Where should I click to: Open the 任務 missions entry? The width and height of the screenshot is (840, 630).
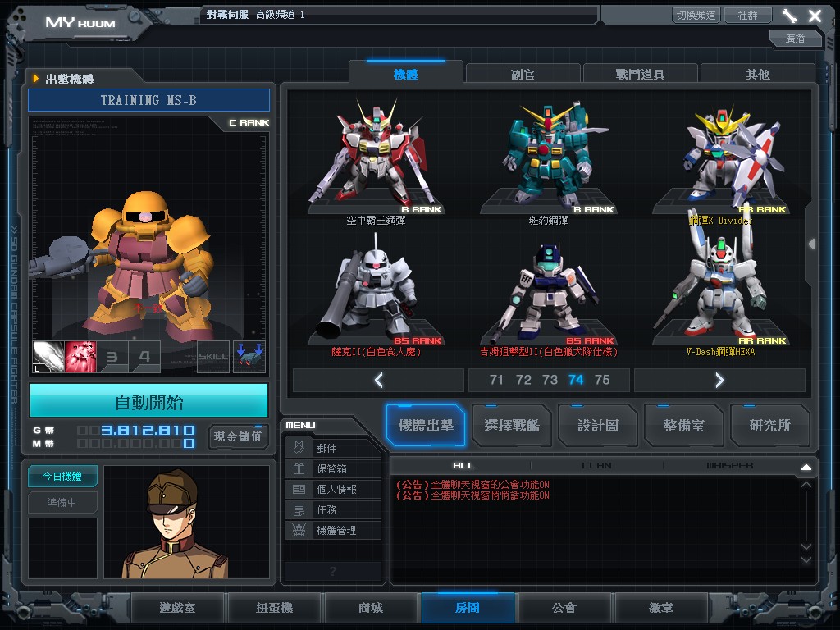(x=333, y=509)
